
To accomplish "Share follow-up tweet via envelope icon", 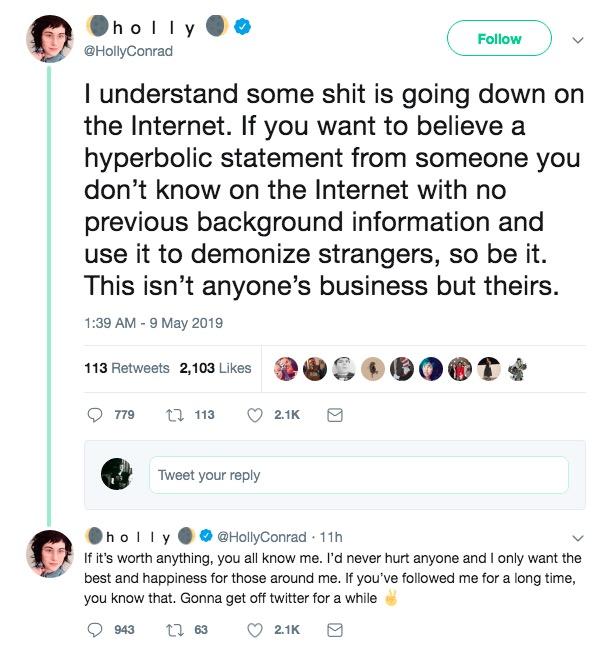I will pyautogui.click(x=336, y=629).
